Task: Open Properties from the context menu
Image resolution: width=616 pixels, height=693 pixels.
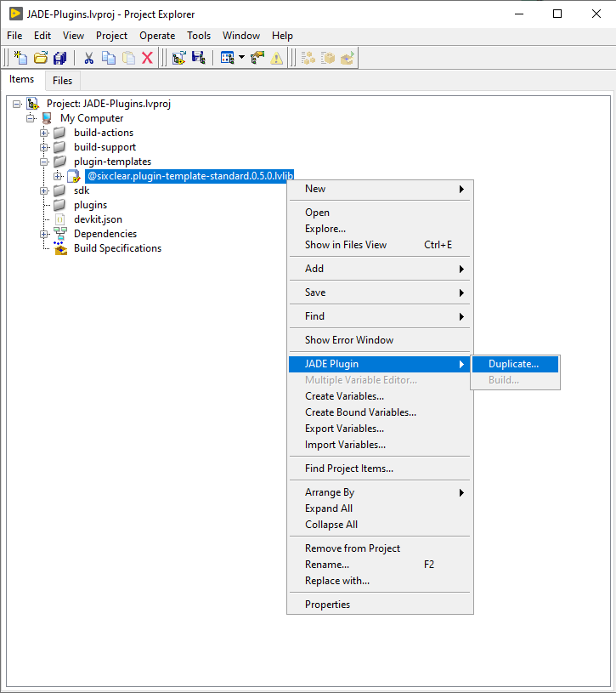Action: (x=380, y=605)
